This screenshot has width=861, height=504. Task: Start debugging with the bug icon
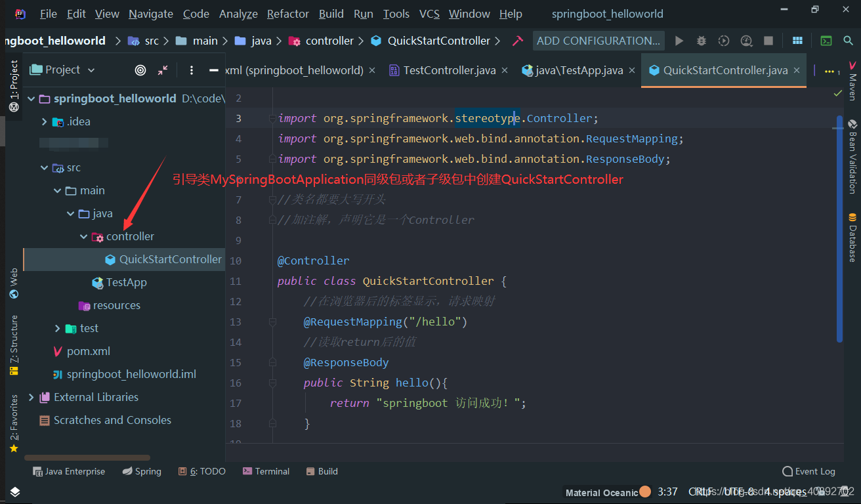click(x=702, y=41)
